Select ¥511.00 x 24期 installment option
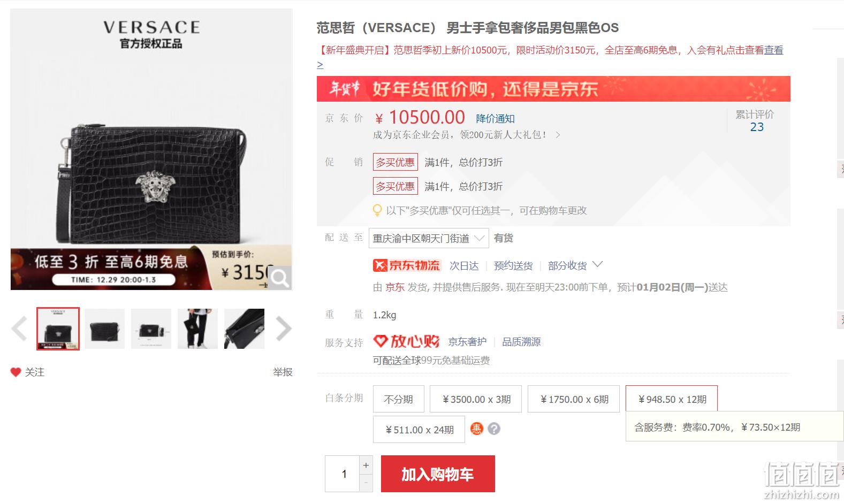 pyautogui.click(x=419, y=430)
